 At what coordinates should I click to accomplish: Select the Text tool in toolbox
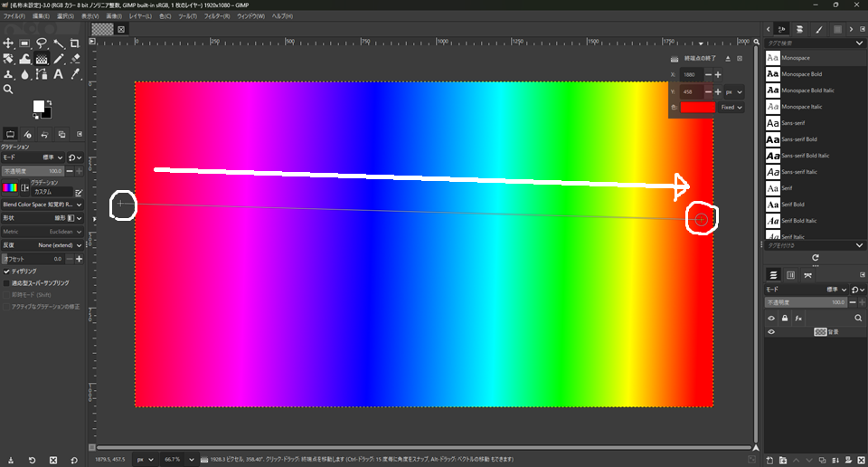click(x=58, y=74)
